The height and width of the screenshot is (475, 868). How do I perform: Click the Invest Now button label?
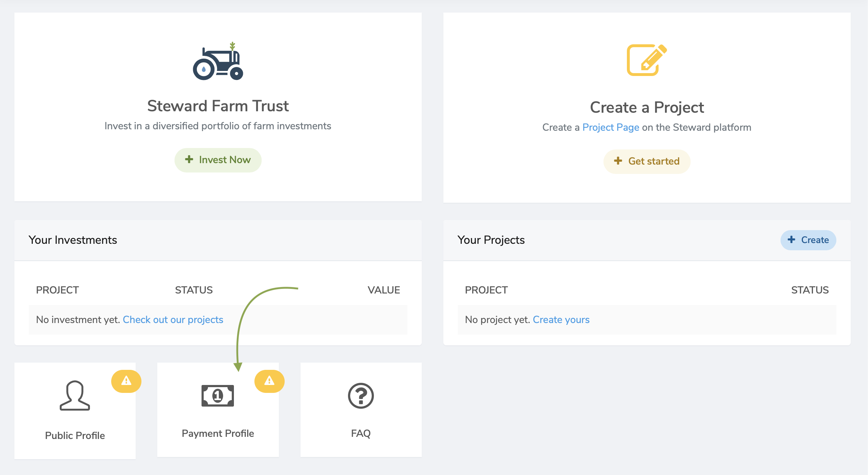pos(225,160)
